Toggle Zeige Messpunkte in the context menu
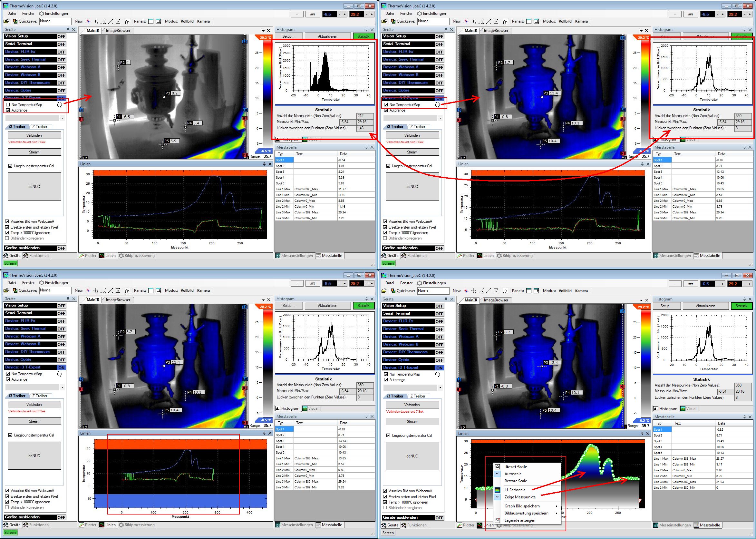The image size is (756, 539). click(x=520, y=497)
